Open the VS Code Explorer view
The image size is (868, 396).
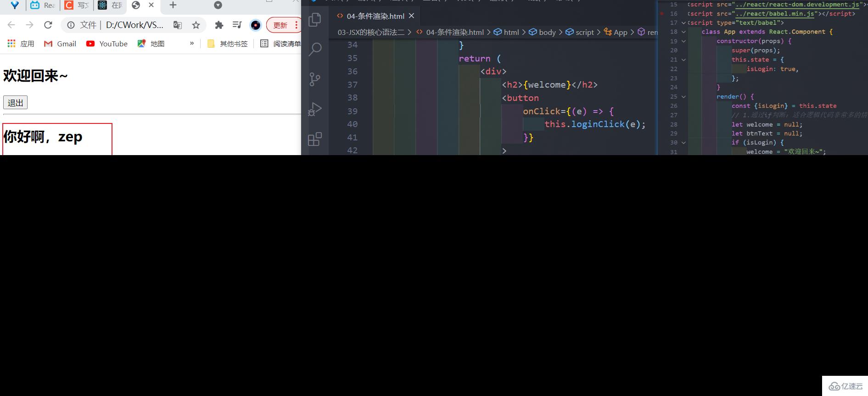pos(315,19)
